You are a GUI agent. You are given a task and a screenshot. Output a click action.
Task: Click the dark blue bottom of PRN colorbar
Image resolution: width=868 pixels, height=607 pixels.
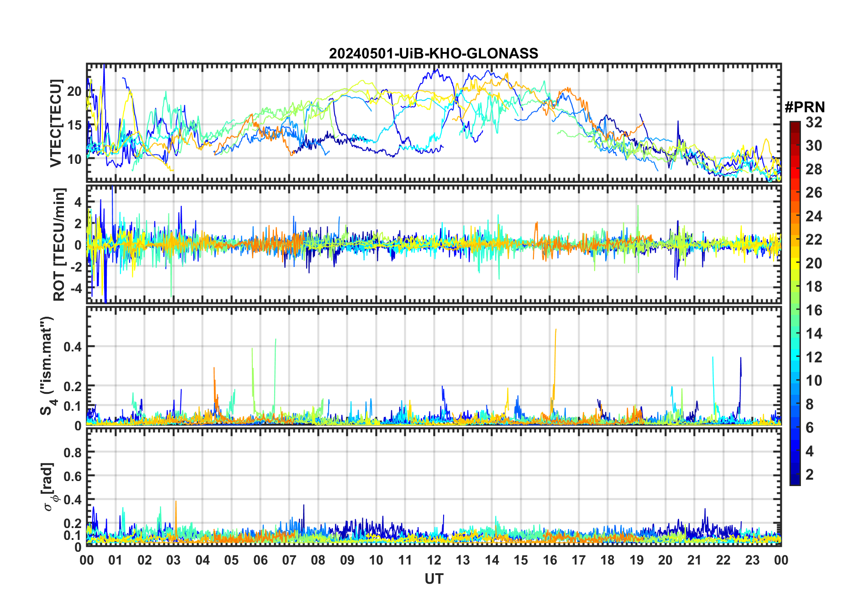point(795,481)
